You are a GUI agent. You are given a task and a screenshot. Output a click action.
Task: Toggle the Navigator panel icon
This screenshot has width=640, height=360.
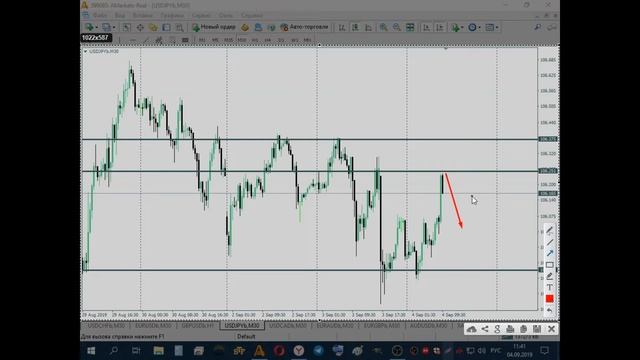click(x=153, y=27)
